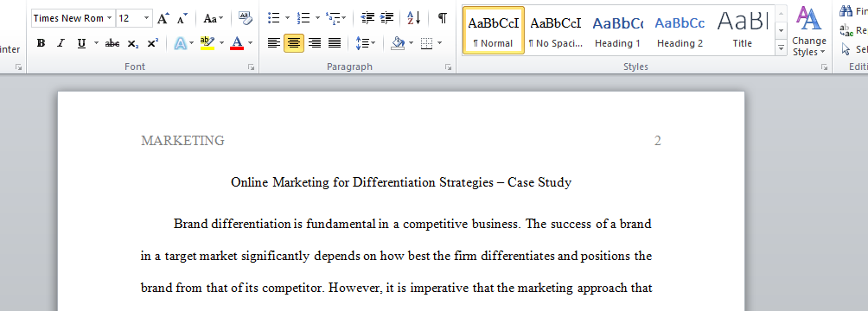868x311 pixels.
Task: Toggle Subscript formatting
Action: tap(133, 43)
